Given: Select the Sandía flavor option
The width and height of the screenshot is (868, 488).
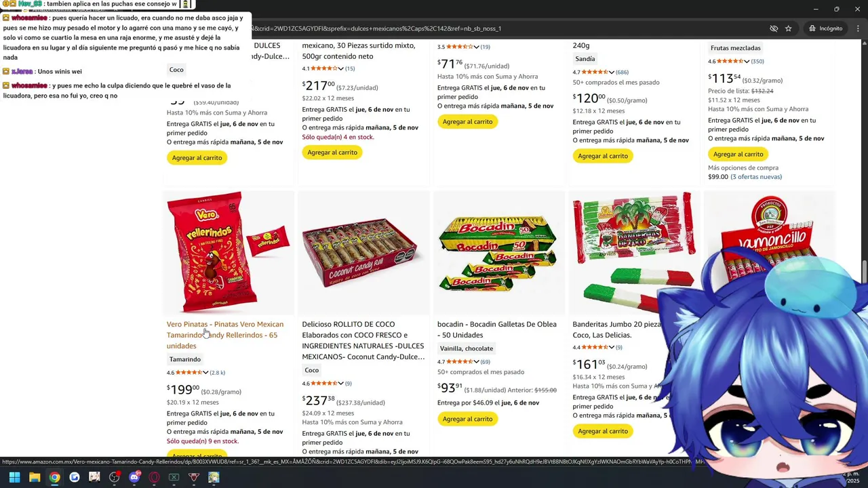Looking at the screenshot, I should point(585,59).
